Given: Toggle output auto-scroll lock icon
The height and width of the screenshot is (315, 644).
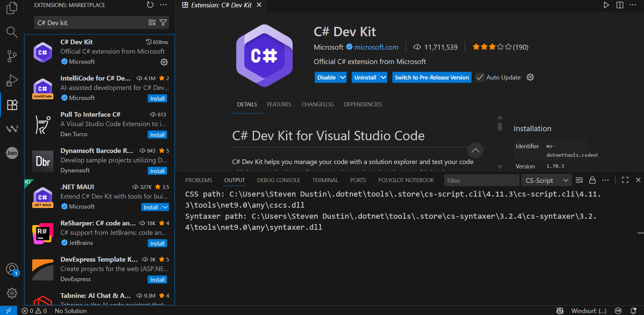Looking at the screenshot, I should click(x=592, y=180).
